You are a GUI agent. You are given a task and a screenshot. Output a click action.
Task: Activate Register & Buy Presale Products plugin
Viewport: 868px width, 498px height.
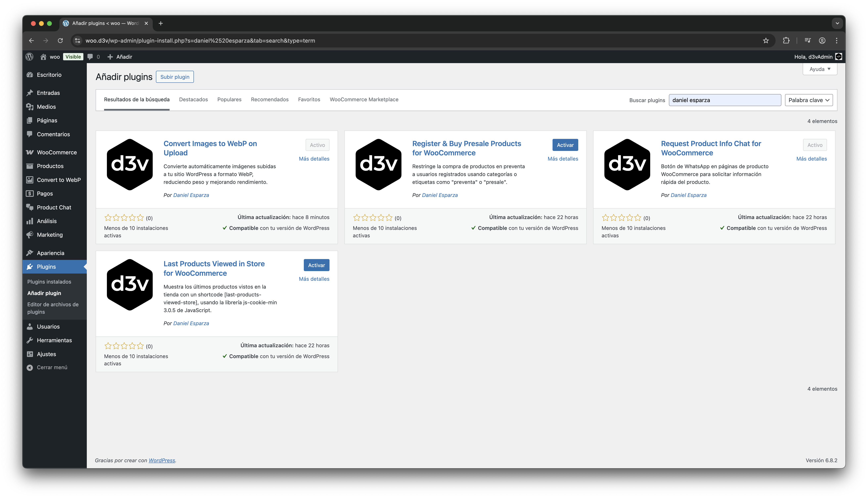pyautogui.click(x=565, y=145)
